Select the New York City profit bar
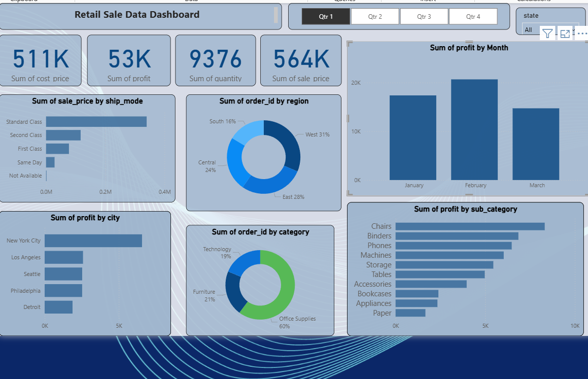This screenshot has height=379, width=588. point(93,240)
